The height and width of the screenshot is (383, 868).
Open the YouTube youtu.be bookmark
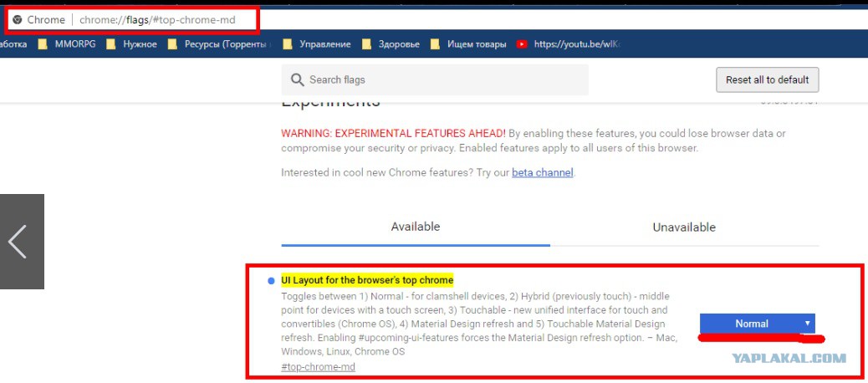coord(568,44)
